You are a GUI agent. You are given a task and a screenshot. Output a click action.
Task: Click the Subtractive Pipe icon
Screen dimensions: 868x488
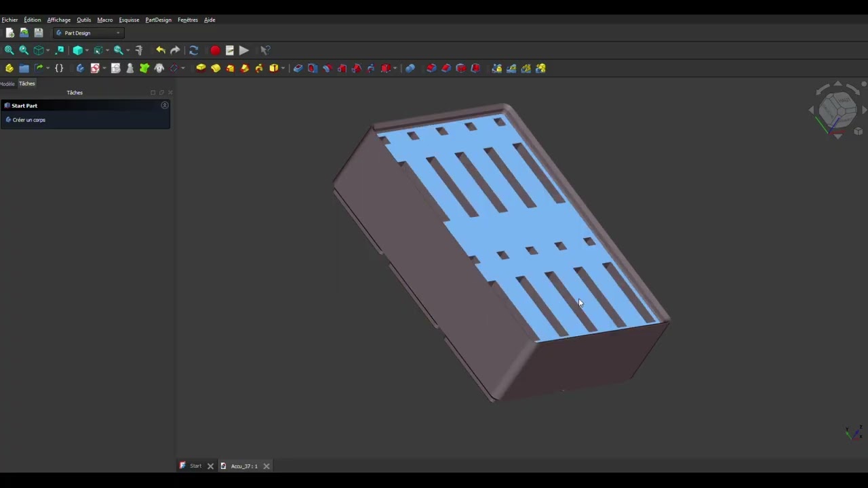pos(357,68)
